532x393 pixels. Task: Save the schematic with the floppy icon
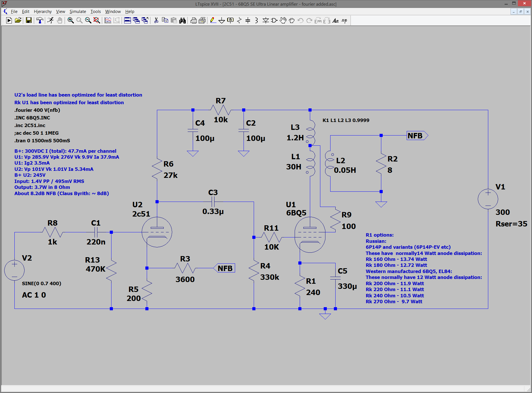[x=29, y=20]
